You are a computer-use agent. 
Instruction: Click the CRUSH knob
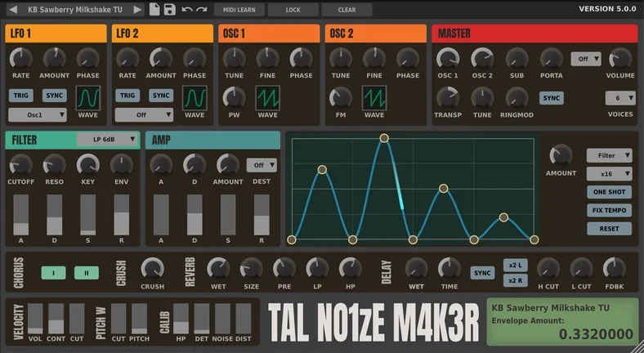click(152, 270)
